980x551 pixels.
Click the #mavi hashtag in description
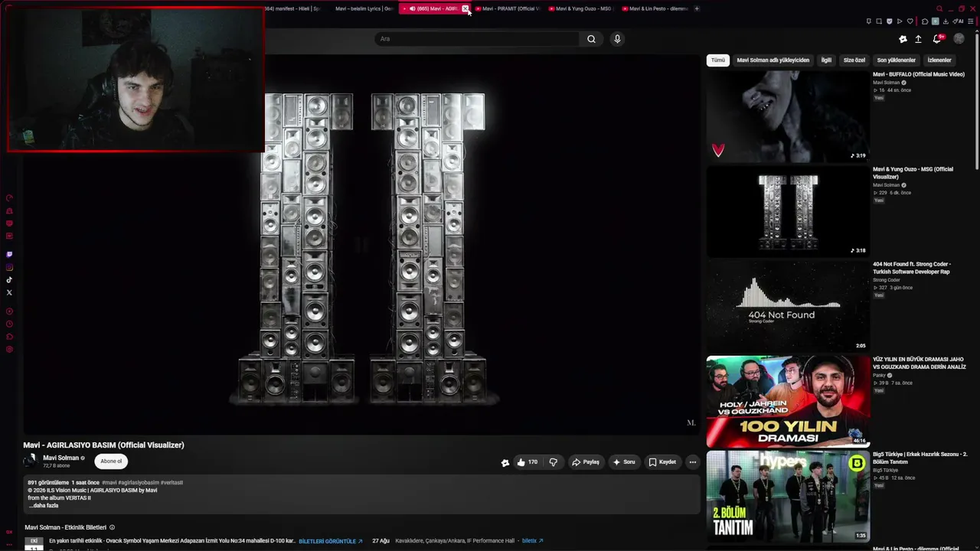click(x=109, y=483)
